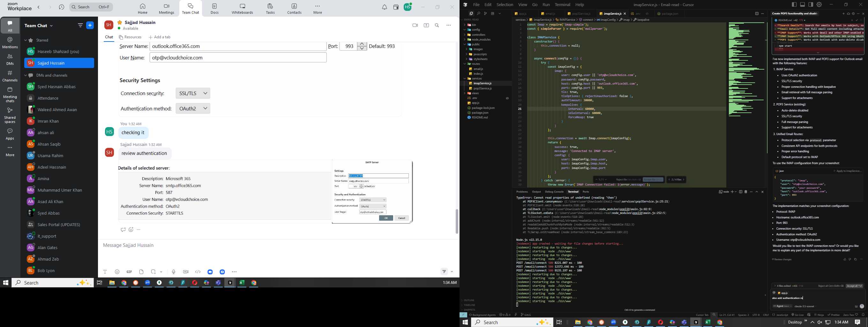Open File Explorer from Windows taskbar
Viewport: 868px width, 327px height.
[112, 283]
